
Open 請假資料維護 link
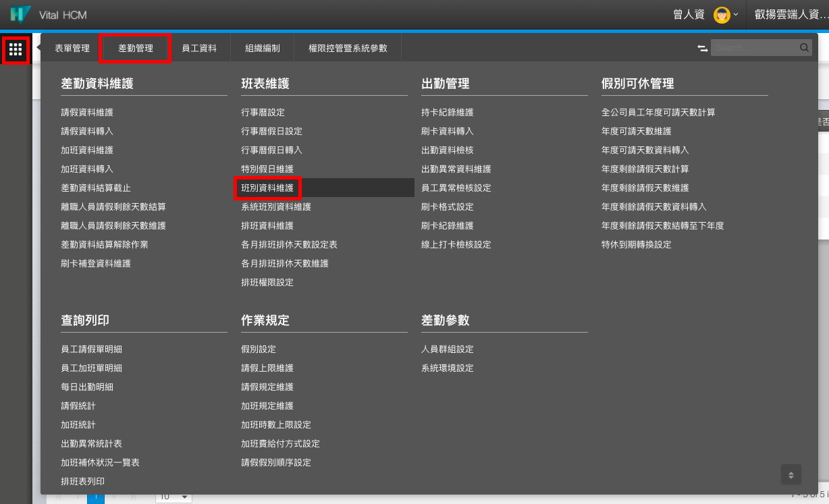87,113
